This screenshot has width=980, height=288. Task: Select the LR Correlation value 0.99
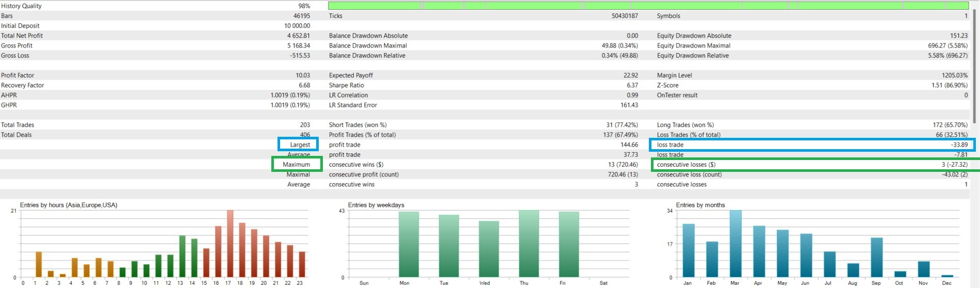tap(632, 95)
